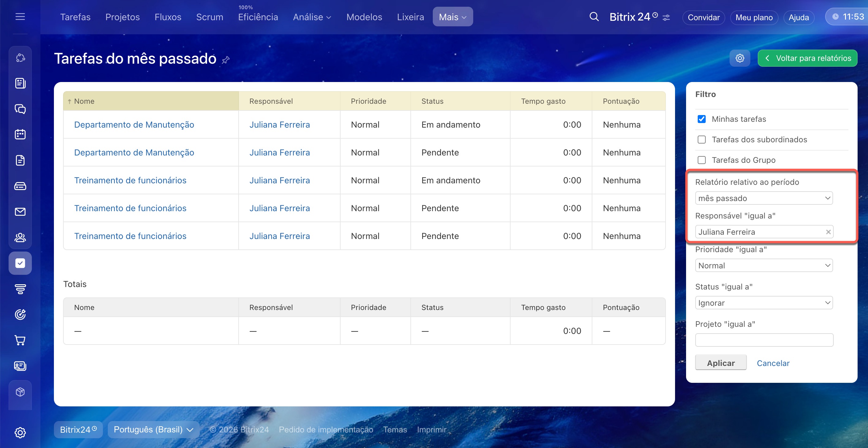Switch to the Projetos tab
868x448 pixels.
pyautogui.click(x=122, y=17)
